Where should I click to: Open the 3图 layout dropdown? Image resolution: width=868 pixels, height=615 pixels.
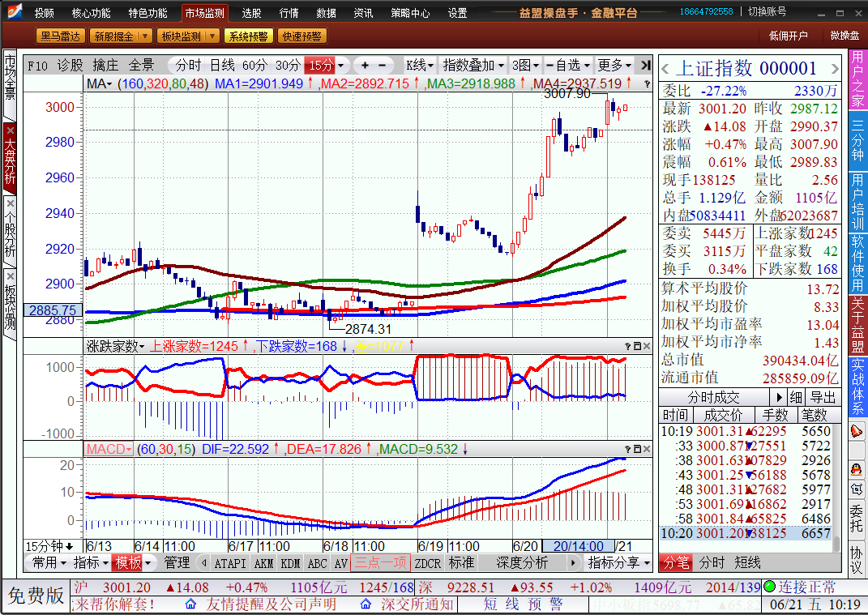(x=525, y=66)
